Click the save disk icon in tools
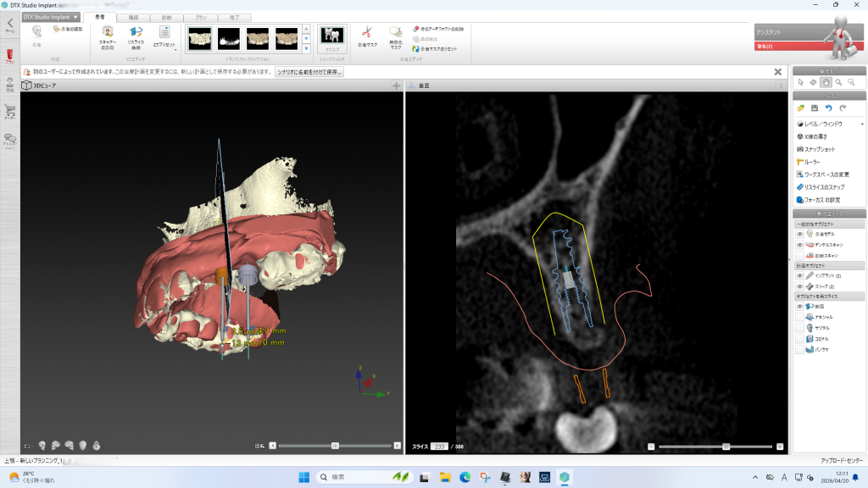This screenshot has width=868, height=488. tap(814, 108)
